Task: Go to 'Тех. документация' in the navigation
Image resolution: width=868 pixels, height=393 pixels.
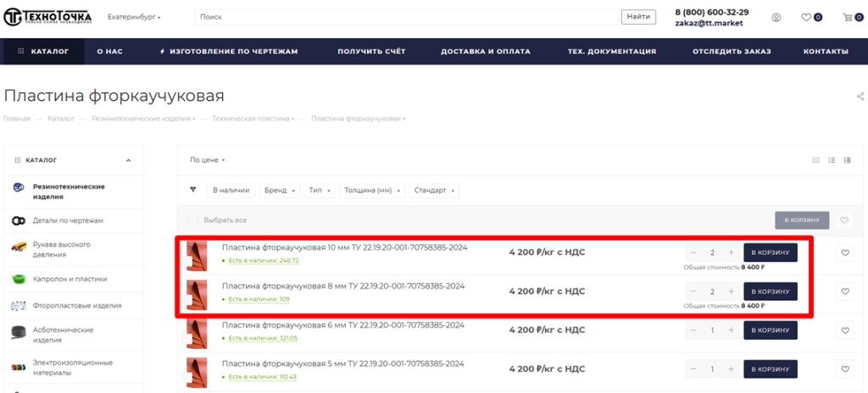Action: (611, 52)
